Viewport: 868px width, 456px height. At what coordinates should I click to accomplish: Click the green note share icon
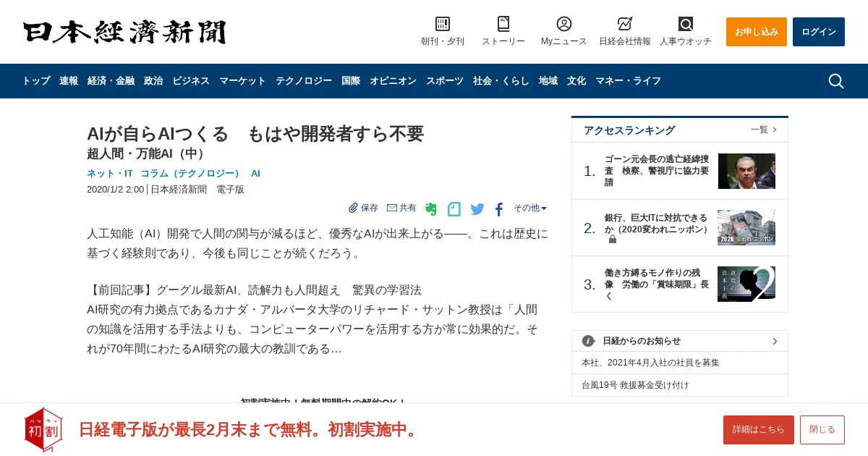point(454,209)
